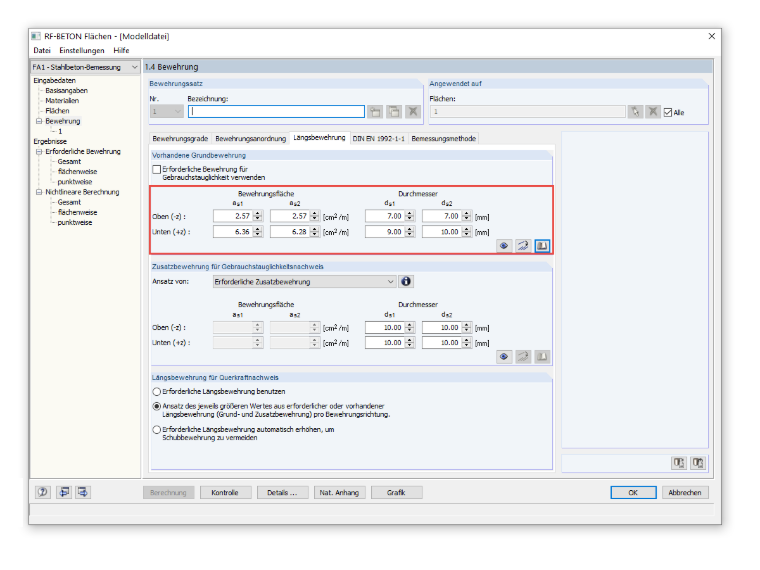This screenshot has height=570, width=760.
Task: Click the rebar import icon in Grundbewehrung
Action: coord(523,246)
